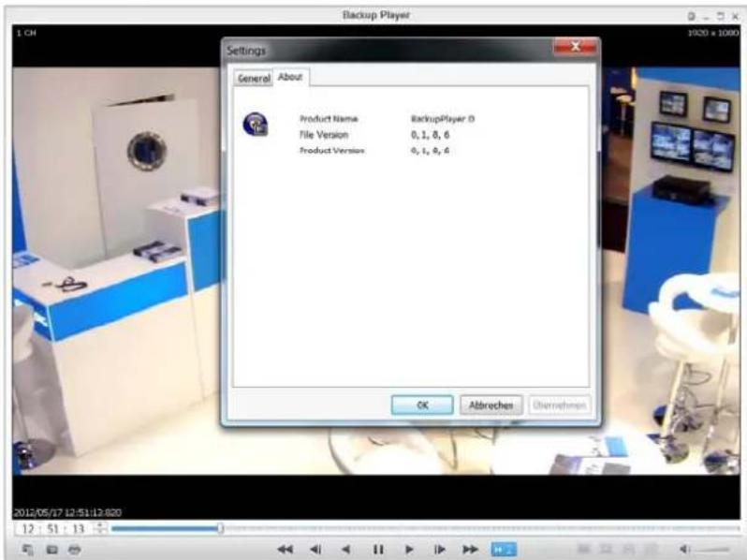
Task: Click the fast forward button
Action: click(x=470, y=549)
